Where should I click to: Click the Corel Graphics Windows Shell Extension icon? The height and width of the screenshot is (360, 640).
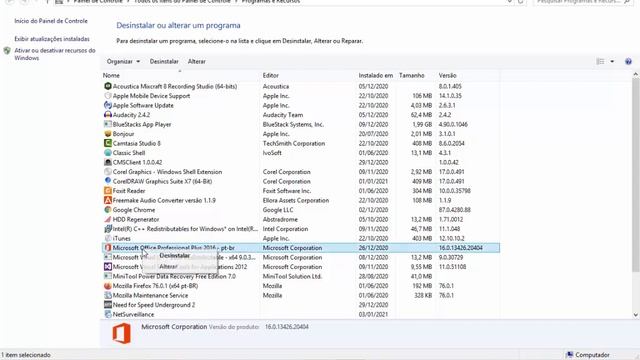click(x=108, y=172)
